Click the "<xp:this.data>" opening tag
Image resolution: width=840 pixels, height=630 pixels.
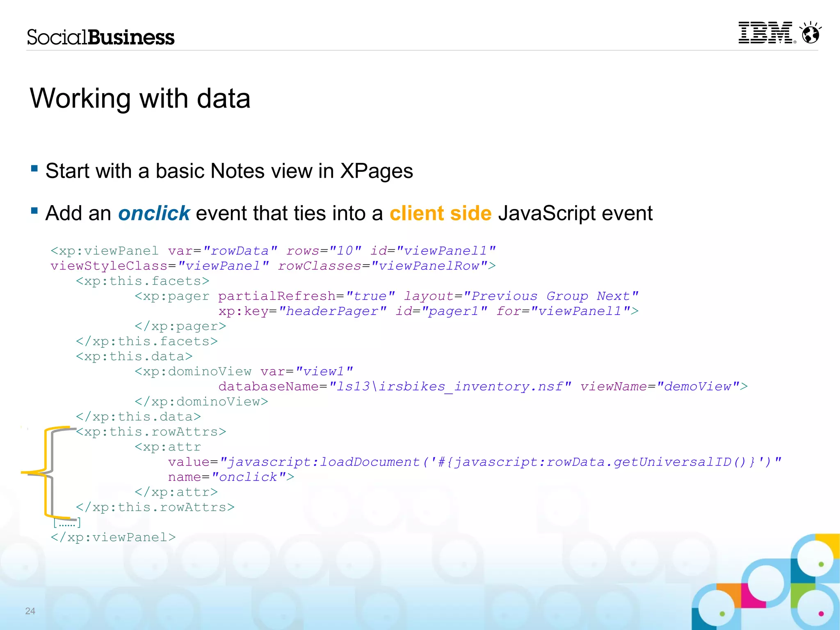click(134, 356)
